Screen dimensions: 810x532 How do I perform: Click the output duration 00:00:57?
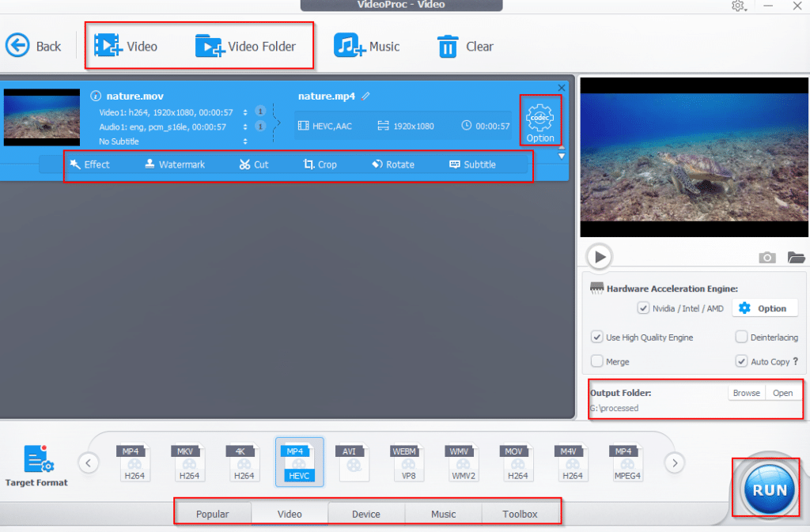[x=486, y=126]
